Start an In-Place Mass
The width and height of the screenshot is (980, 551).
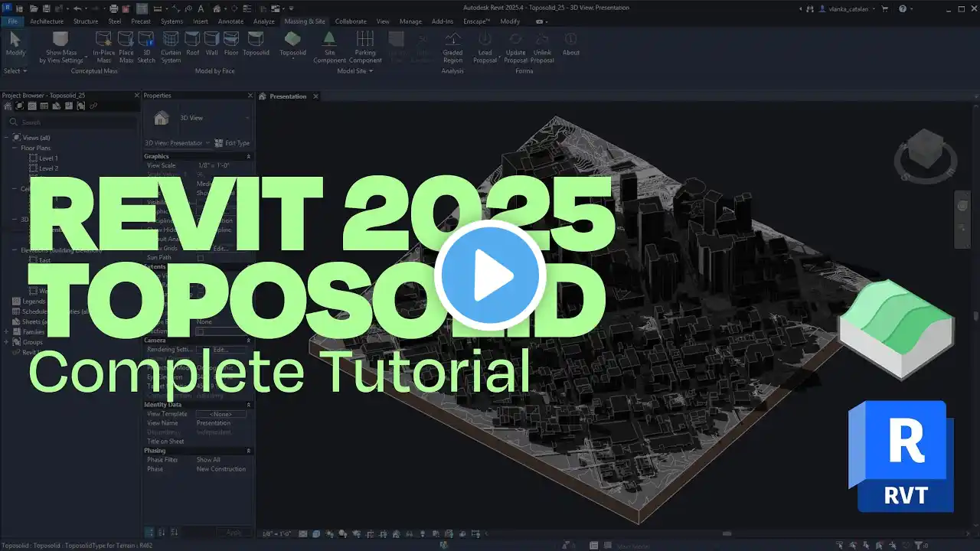[104, 47]
